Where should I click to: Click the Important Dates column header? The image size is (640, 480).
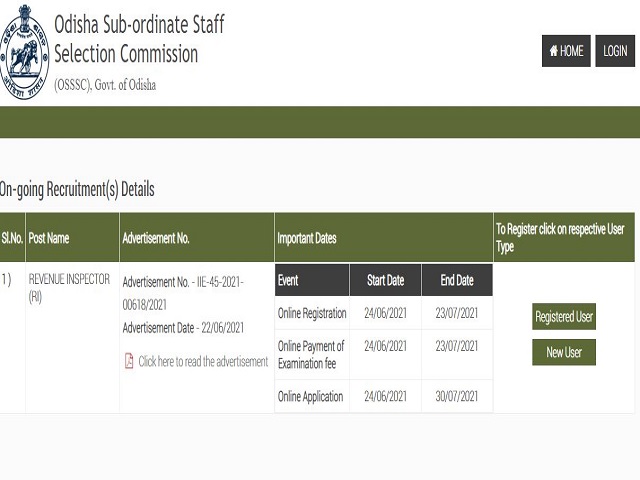coord(384,238)
